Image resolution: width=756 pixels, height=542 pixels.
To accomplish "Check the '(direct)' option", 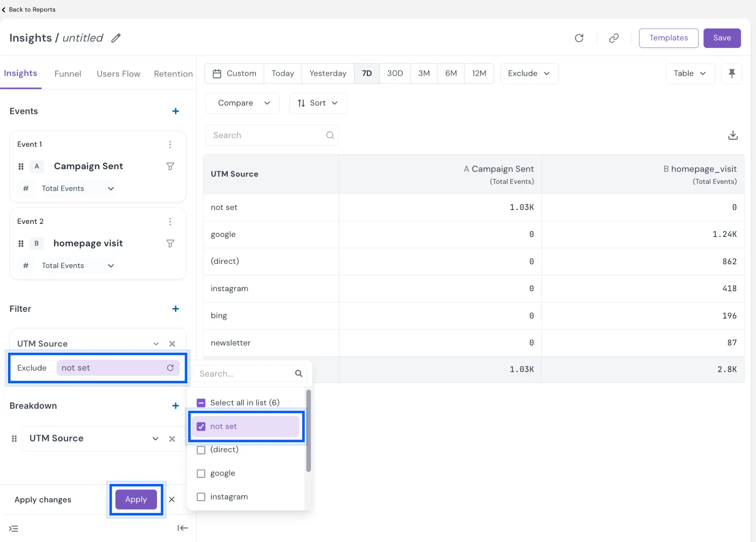I will 201,450.
